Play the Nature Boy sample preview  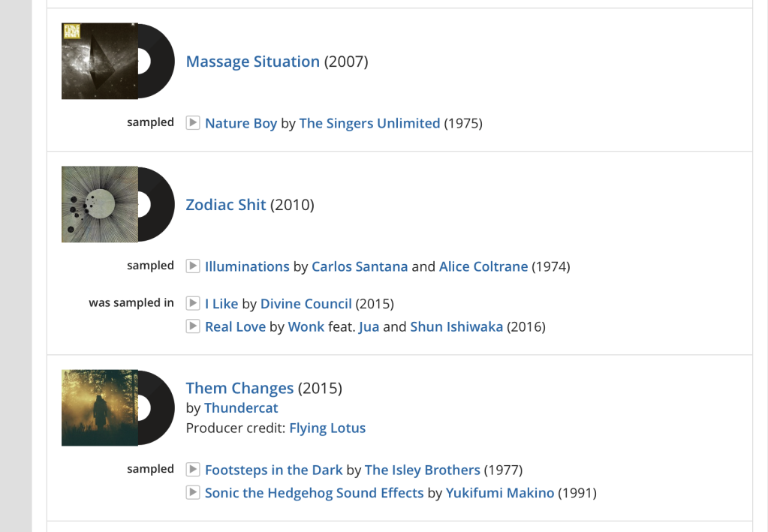pyautogui.click(x=193, y=122)
